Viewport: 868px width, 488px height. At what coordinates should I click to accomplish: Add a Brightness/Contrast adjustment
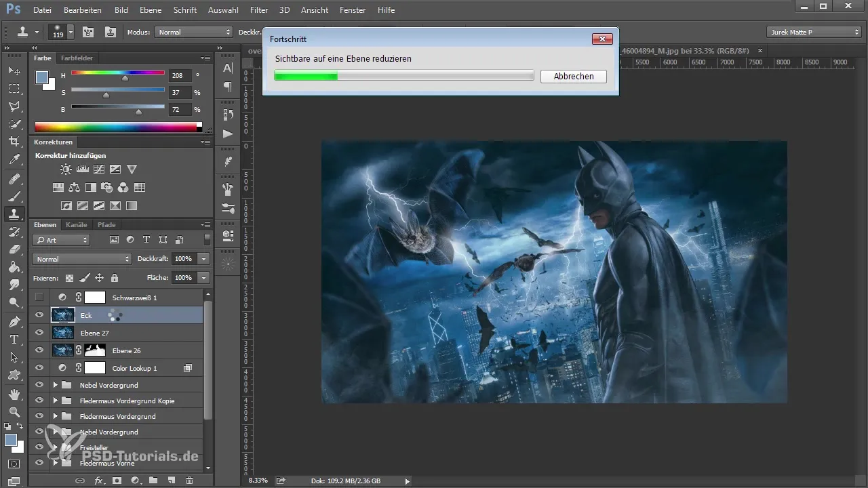[x=66, y=169]
